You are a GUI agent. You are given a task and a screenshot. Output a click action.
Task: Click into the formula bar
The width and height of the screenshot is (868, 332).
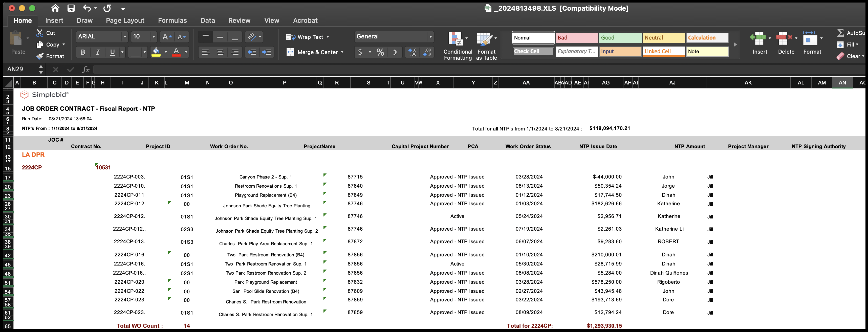point(479,69)
